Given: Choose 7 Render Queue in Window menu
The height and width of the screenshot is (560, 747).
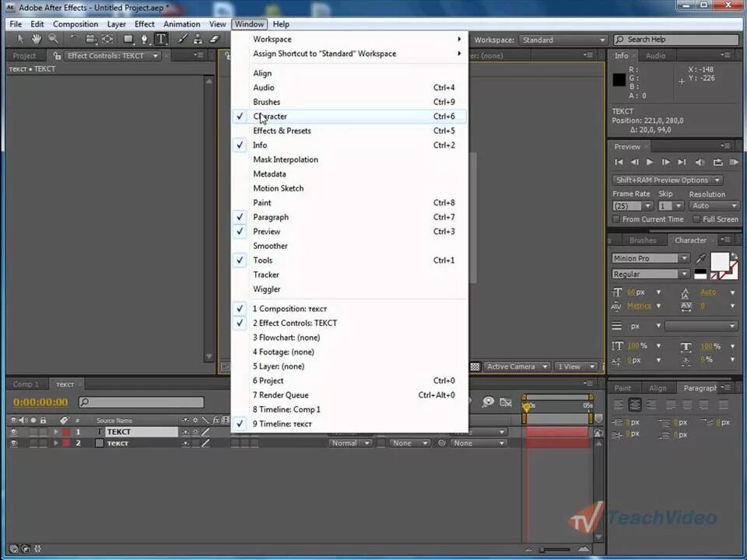Looking at the screenshot, I should tap(349, 395).
